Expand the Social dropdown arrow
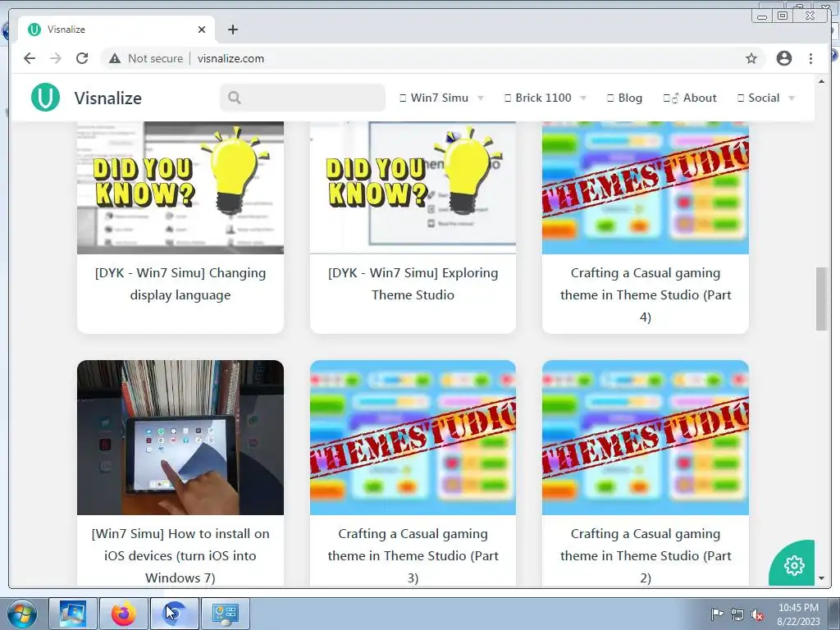This screenshot has width=840, height=630. (792, 98)
